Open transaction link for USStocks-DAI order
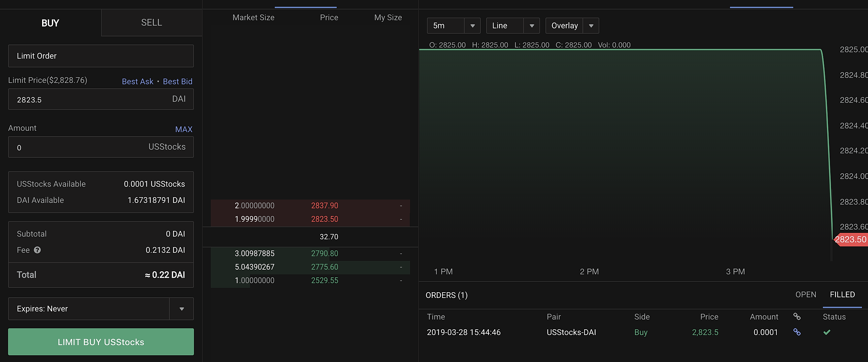868x362 pixels. click(797, 332)
